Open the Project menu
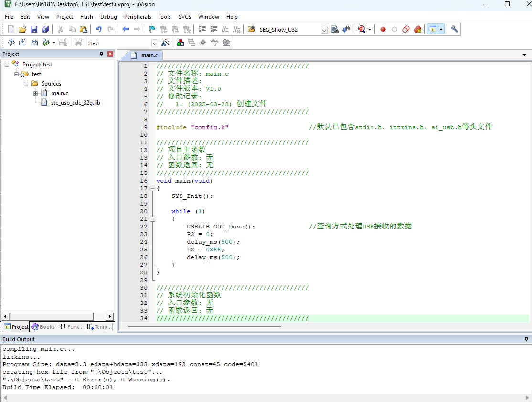This screenshot has height=402, width=532. (64, 17)
